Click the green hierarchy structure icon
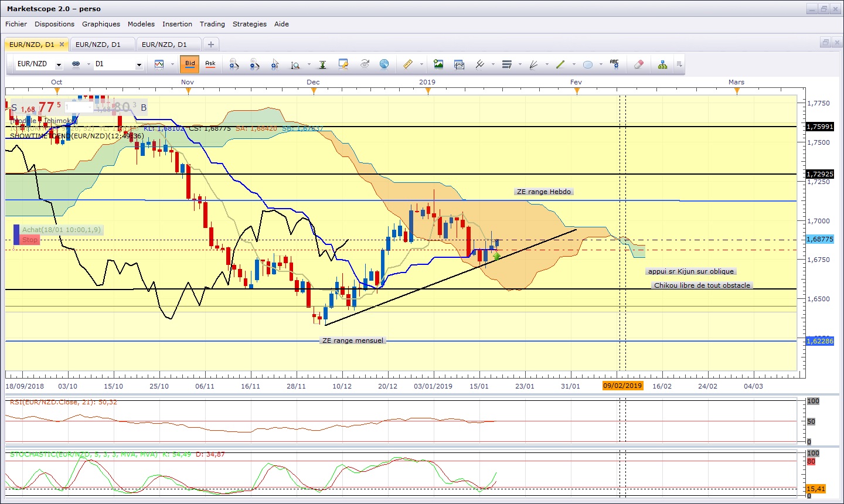Image resolution: width=844 pixels, height=504 pixels. point(662,64)
